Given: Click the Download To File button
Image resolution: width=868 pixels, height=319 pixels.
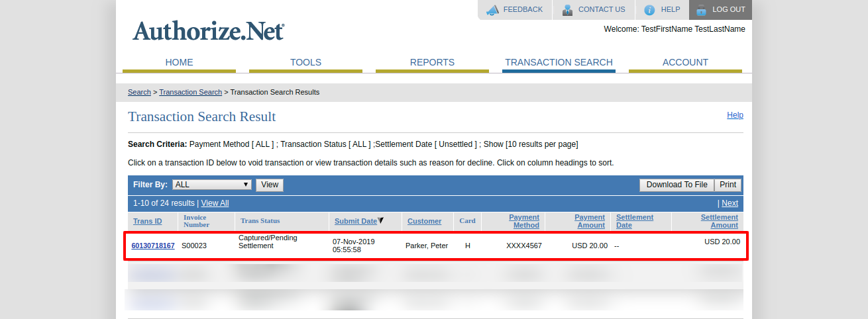Looking at the screenshot, I should point(677,185).
